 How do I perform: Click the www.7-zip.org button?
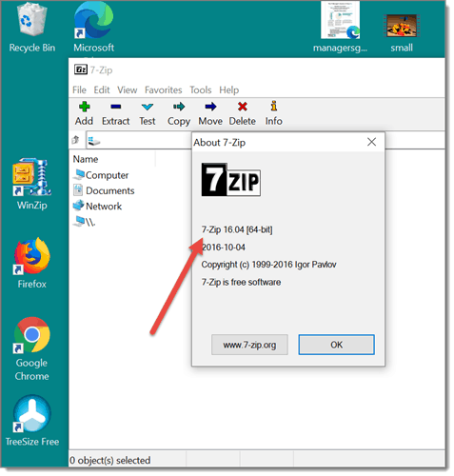coord(249,345)
